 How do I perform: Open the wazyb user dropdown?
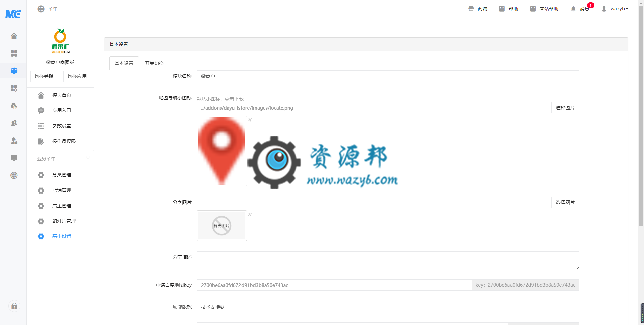tap(615, 9)
